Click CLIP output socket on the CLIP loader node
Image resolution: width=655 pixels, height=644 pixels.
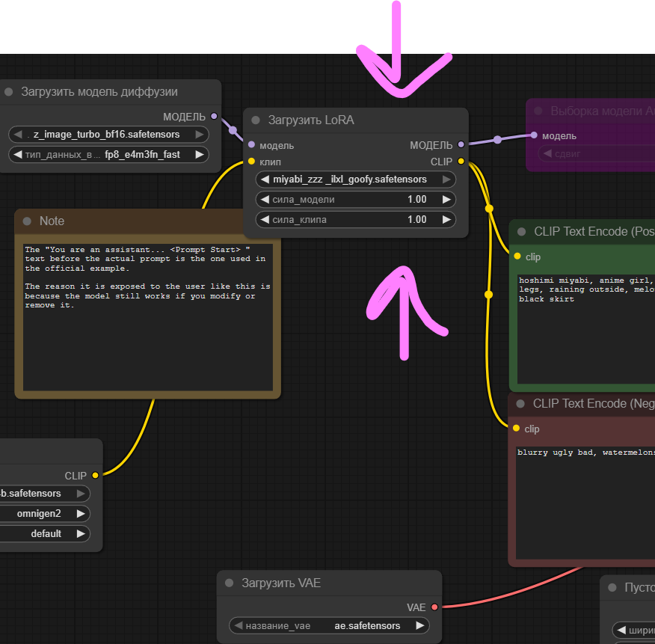pyautogui.click(x=95, y=475)
